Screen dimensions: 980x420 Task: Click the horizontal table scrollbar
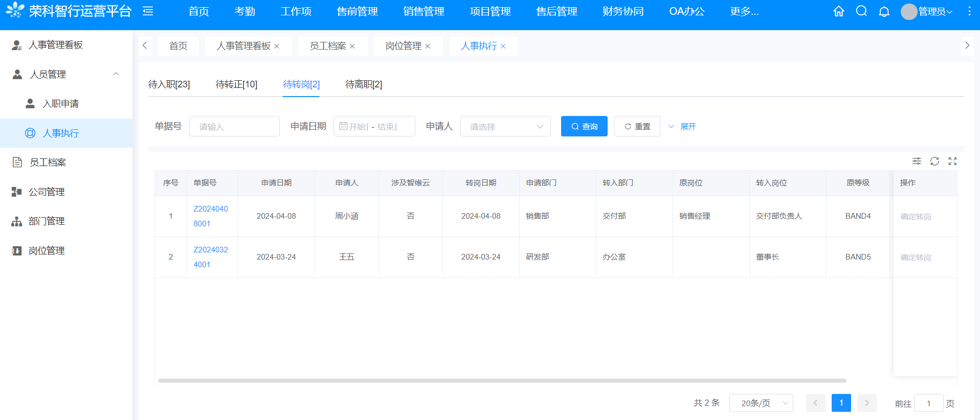[501, 381]
